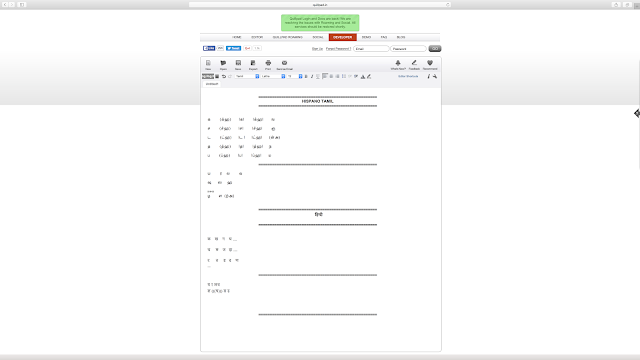
Task: Insert a bulleted list
Action: (344, 76)
